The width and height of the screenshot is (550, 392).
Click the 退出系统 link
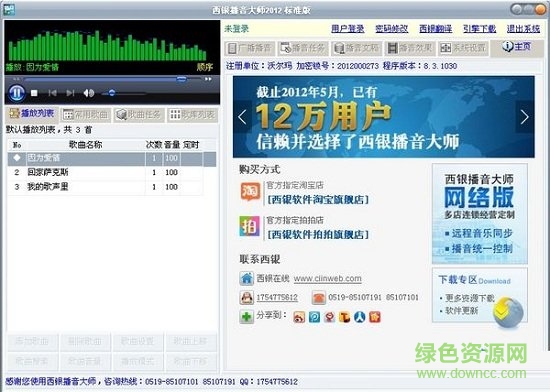coord(523,29)
